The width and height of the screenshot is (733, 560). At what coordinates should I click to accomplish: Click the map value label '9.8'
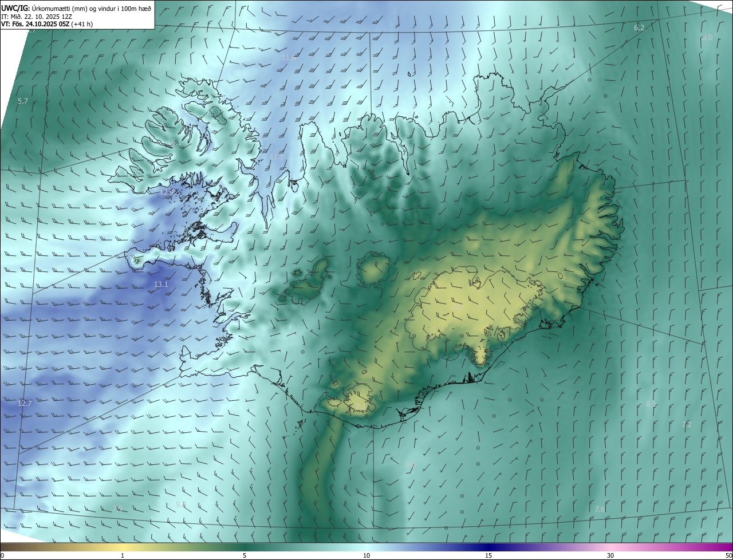coord(181,504)
